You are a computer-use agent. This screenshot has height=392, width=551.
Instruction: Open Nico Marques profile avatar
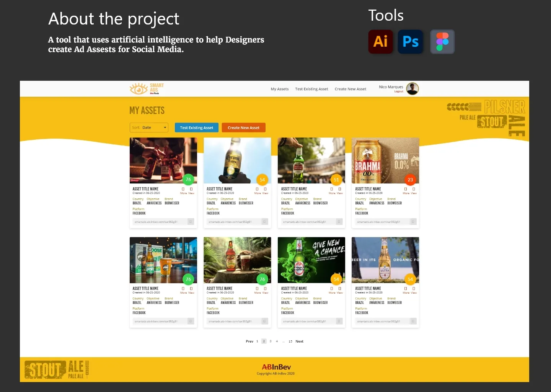[x=412, y=88]
